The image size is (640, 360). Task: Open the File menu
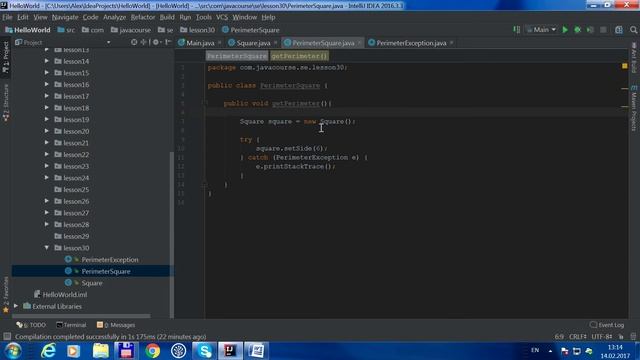point(7,17)
